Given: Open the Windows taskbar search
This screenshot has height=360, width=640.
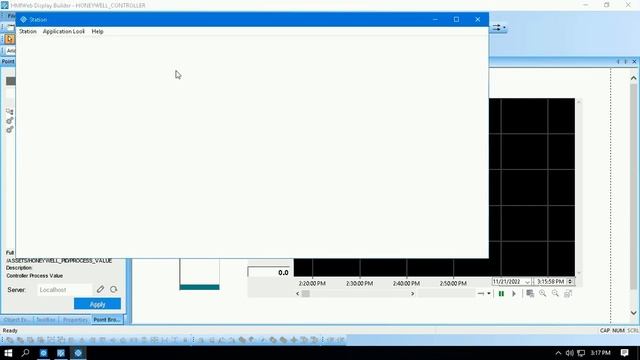Looking at the screenshot, I should 25,353.
